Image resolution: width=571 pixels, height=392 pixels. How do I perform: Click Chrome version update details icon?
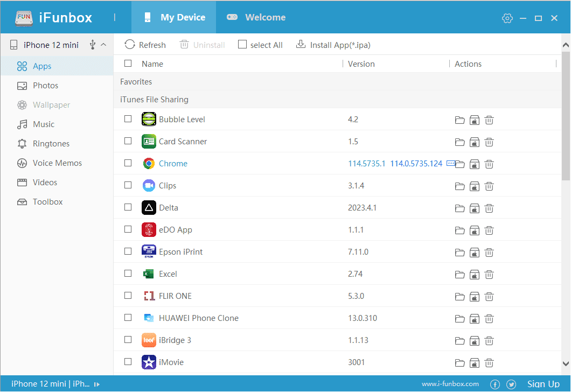pyautogui.click(x=450, y=163)
